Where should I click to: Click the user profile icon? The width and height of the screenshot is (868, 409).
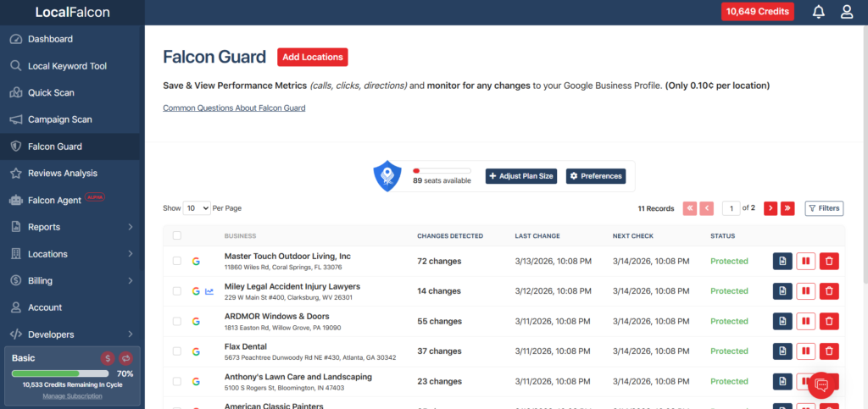point(846,12)
